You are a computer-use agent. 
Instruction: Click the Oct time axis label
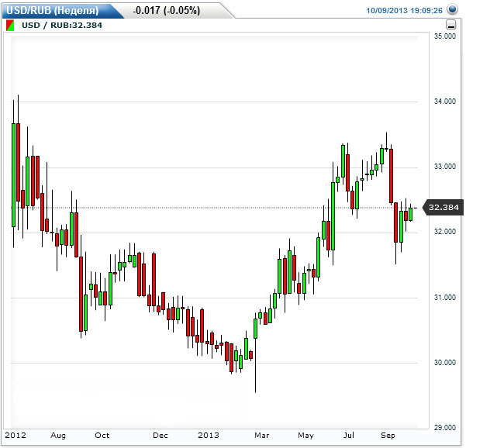pos(102,436)
